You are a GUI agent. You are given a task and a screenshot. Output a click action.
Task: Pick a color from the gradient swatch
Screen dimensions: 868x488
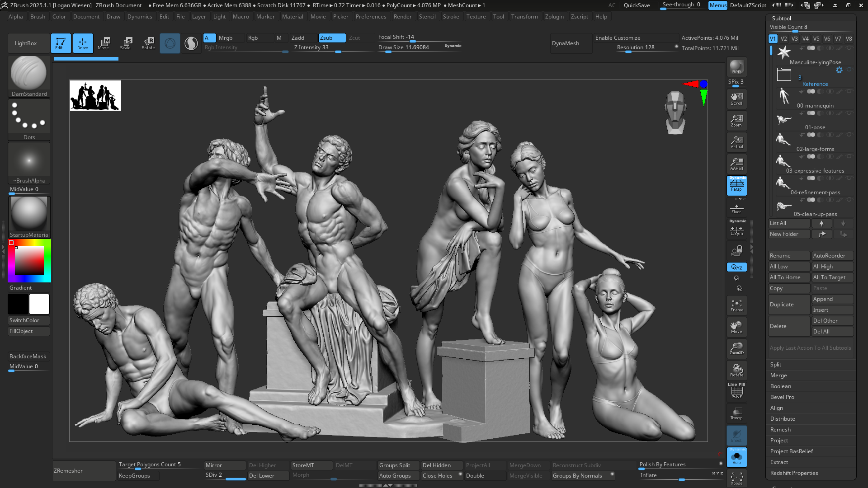29,261
